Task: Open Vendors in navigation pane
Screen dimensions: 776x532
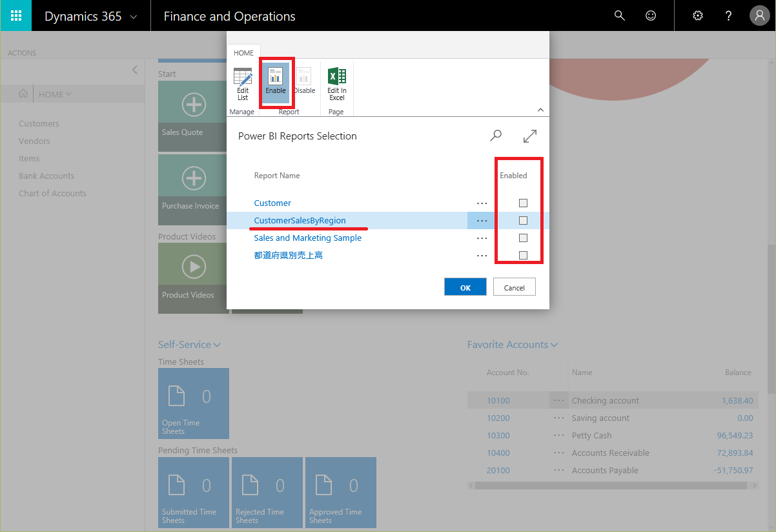Action: (34, 141)
